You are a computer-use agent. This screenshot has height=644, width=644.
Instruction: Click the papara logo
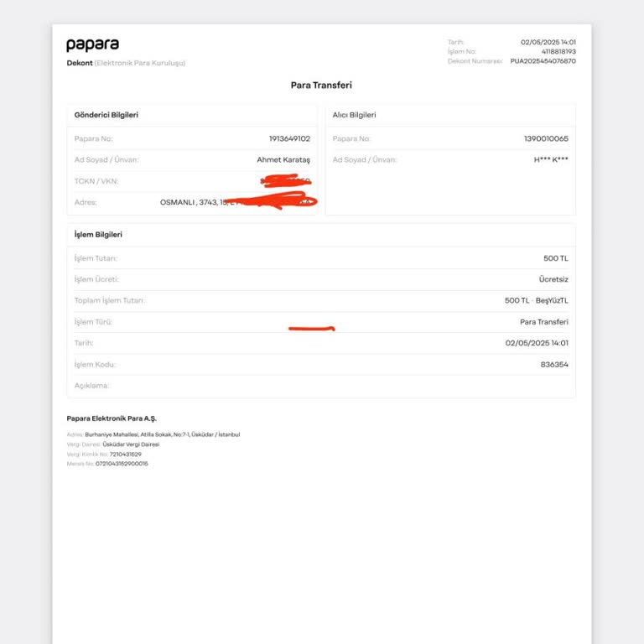click(x=93, y=44)
